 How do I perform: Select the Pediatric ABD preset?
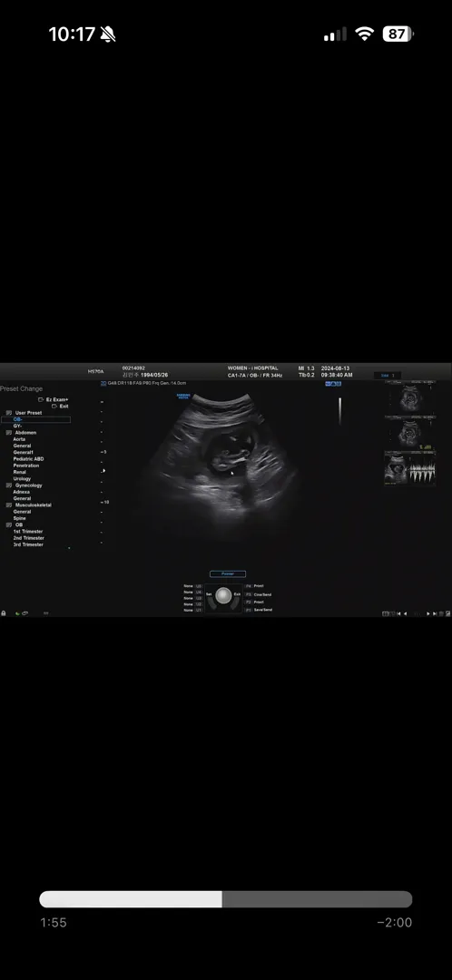[29, 459]
